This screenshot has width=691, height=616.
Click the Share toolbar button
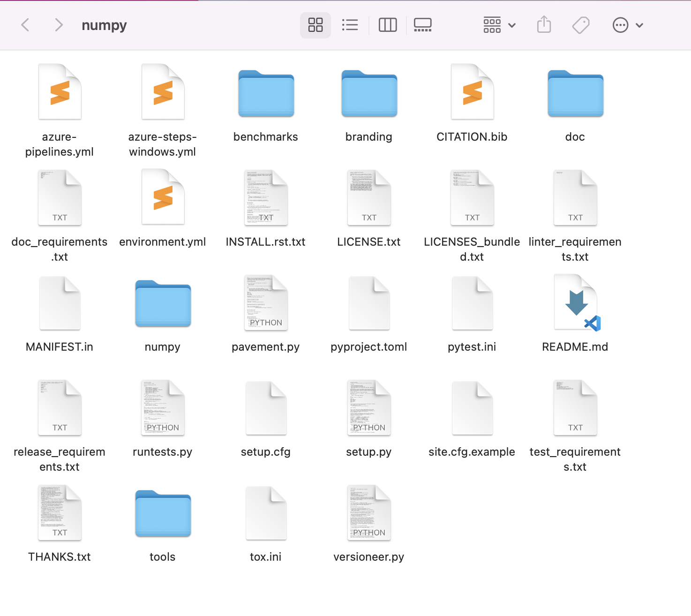tap(544, 25)
